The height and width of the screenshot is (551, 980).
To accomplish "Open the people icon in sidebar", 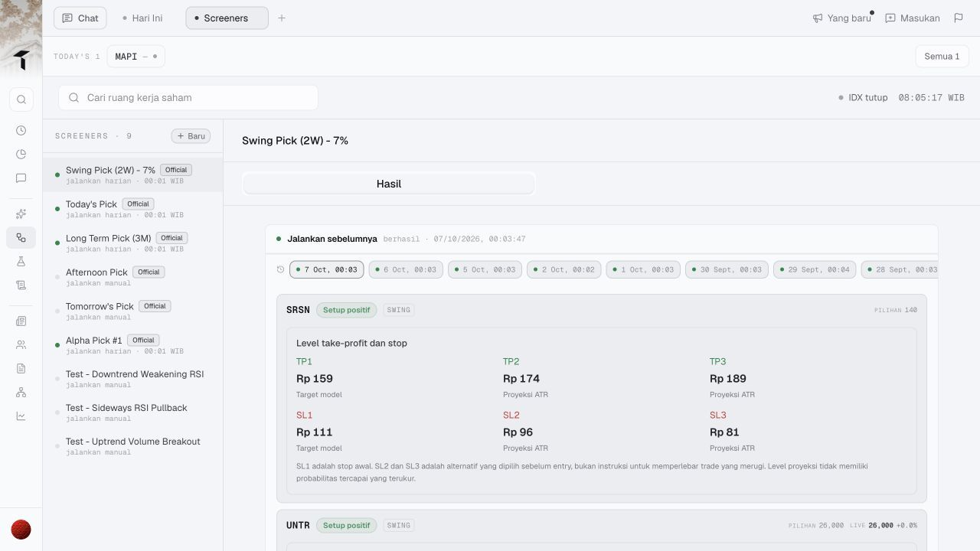I will (x=21, y=345).
